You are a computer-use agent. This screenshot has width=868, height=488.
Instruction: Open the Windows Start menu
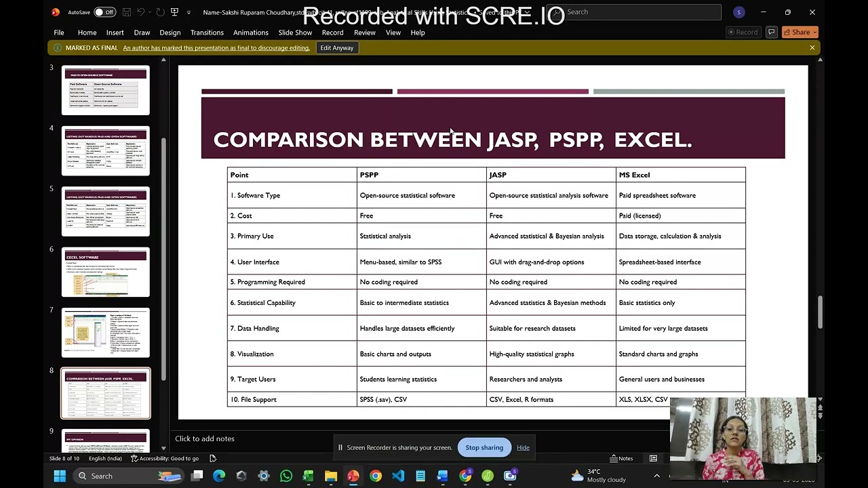60,476
